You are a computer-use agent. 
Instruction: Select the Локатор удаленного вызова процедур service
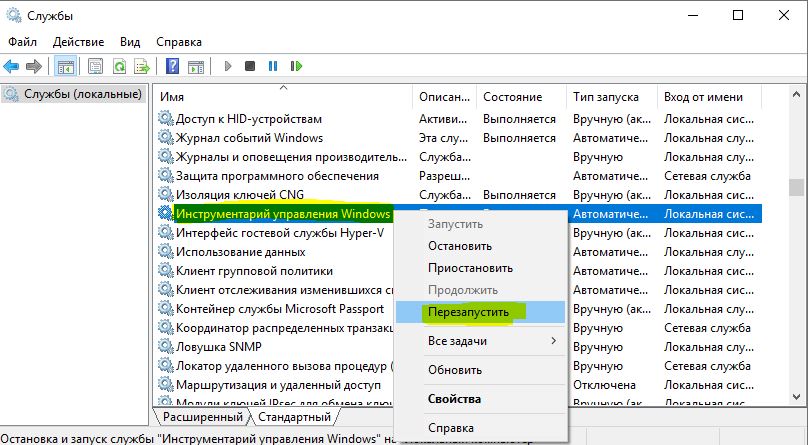click(284, 366)
